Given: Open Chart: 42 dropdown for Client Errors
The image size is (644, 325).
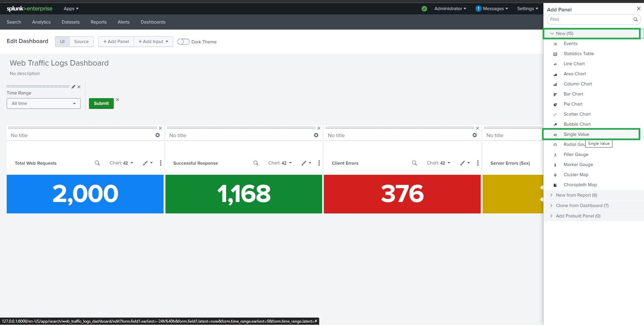Looking at the screenshot, I should click(439, 163).
